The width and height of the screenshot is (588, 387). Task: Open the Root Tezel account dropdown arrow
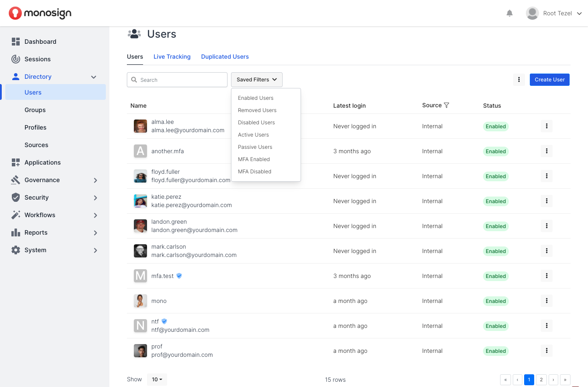pyautogui.click(x=579, y=14)
